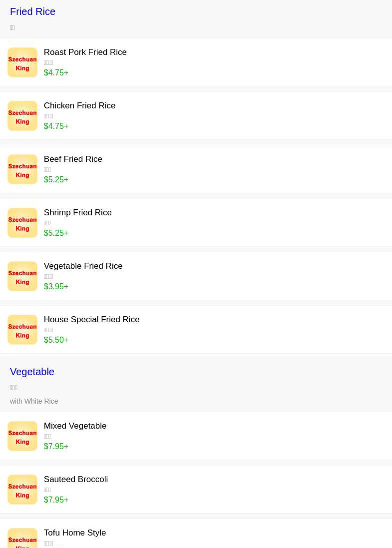Screen dimensions: 392x548
Task: Click the Szechuan King icon beside Roast Pork Fried Rice
Action: pos(22,62)
